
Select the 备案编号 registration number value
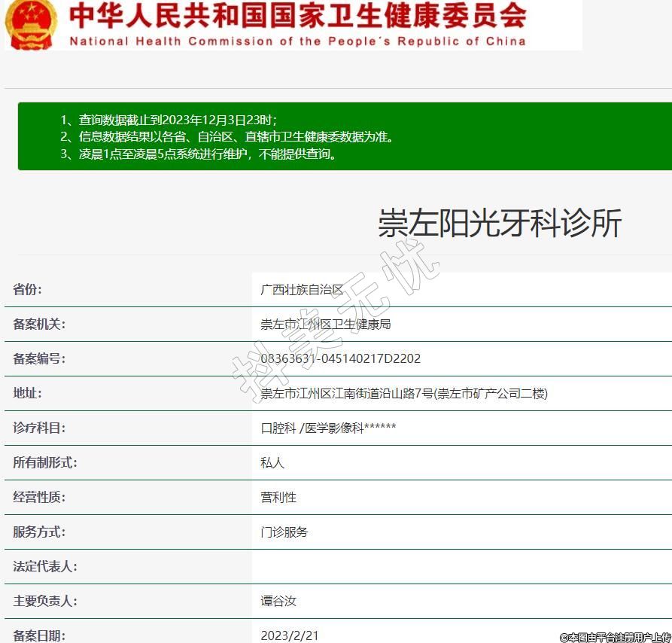click(340, 359)
